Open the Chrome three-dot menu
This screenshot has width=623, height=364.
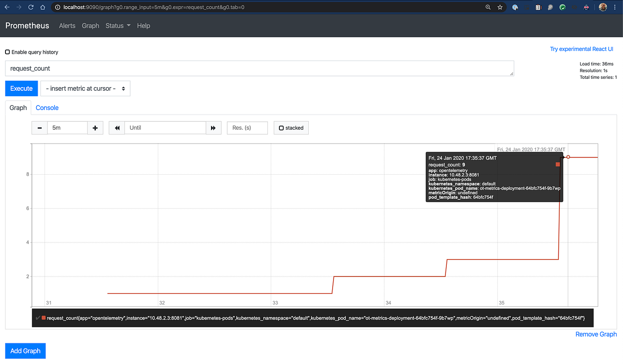[615, 7]
